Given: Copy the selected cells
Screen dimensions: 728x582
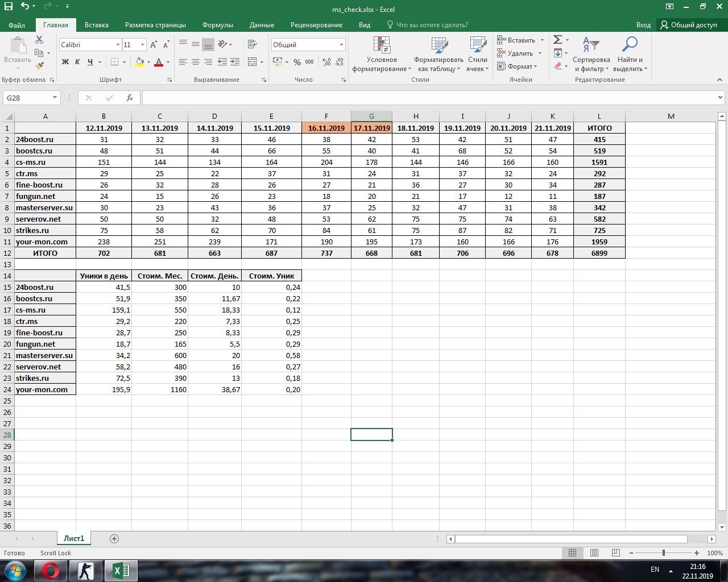Looking at the screenshot, I should (x=39, y=53).
